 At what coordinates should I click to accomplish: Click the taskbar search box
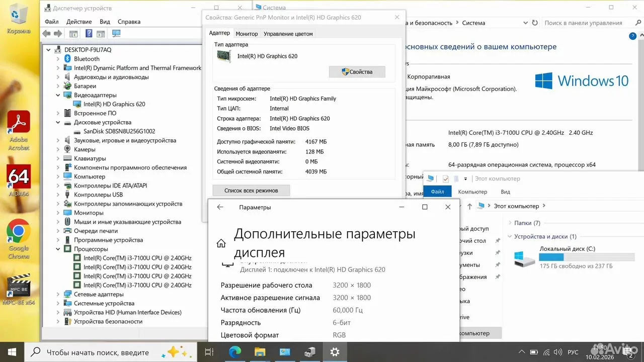(x=110, y=351)
